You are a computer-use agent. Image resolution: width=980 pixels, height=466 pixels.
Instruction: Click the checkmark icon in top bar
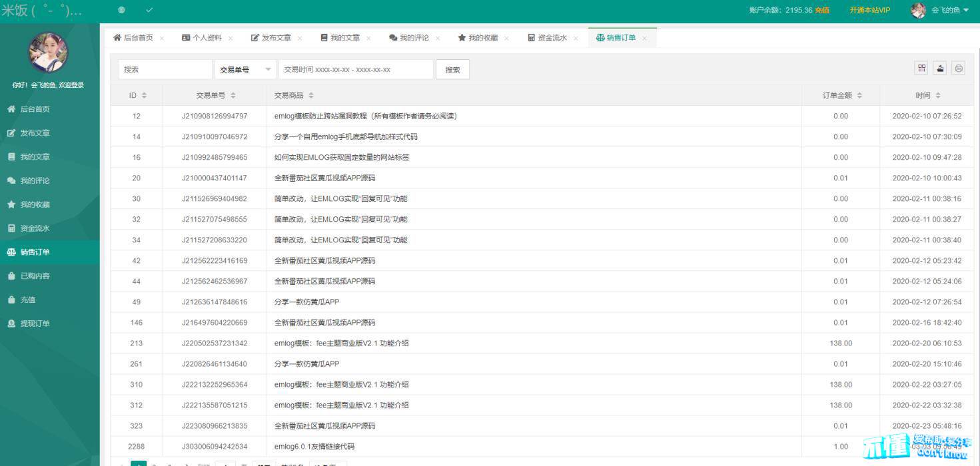point(149,10)
